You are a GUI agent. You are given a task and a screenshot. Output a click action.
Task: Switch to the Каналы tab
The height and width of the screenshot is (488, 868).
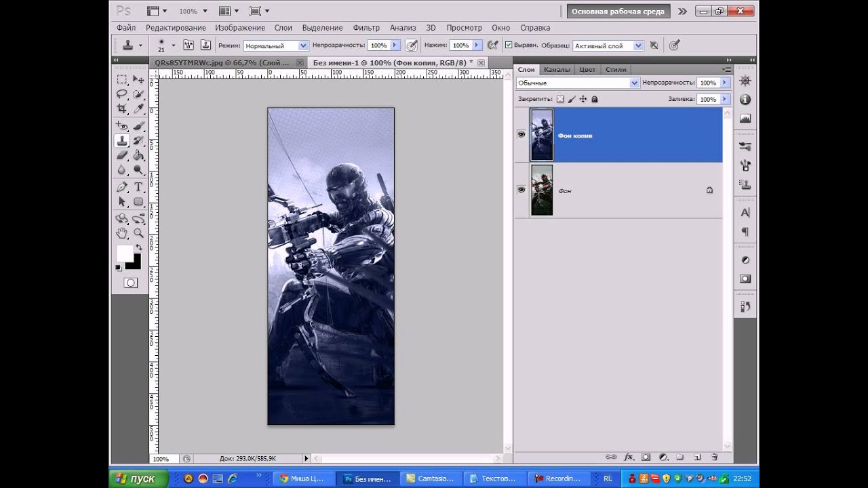[x=557, y=69]
